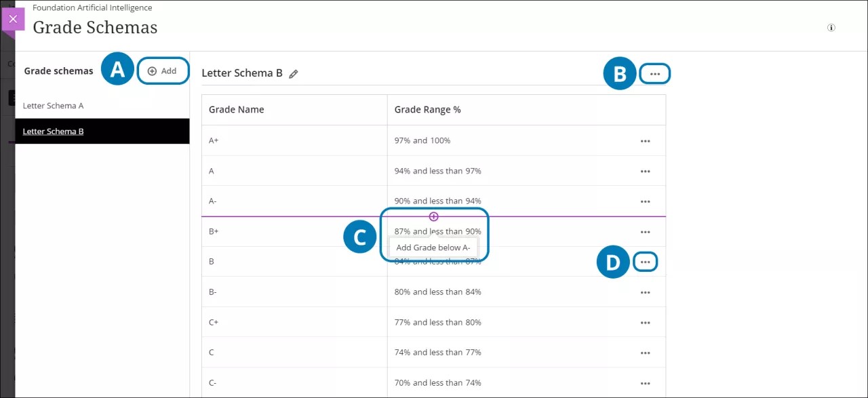Screen dimensions: 868x398
Task: Edit the Letter Schema B name with pencil icon
Action: [x=294, y=74]
